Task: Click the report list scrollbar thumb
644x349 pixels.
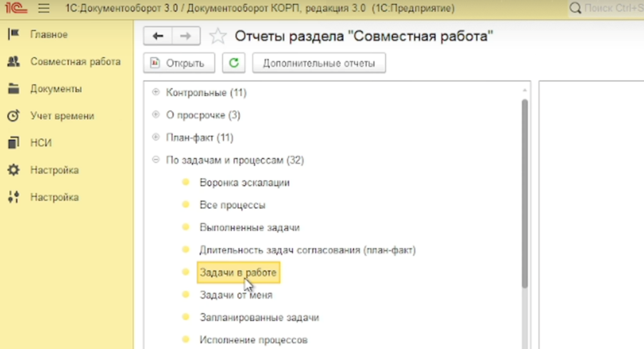Action: pos(525,194)
